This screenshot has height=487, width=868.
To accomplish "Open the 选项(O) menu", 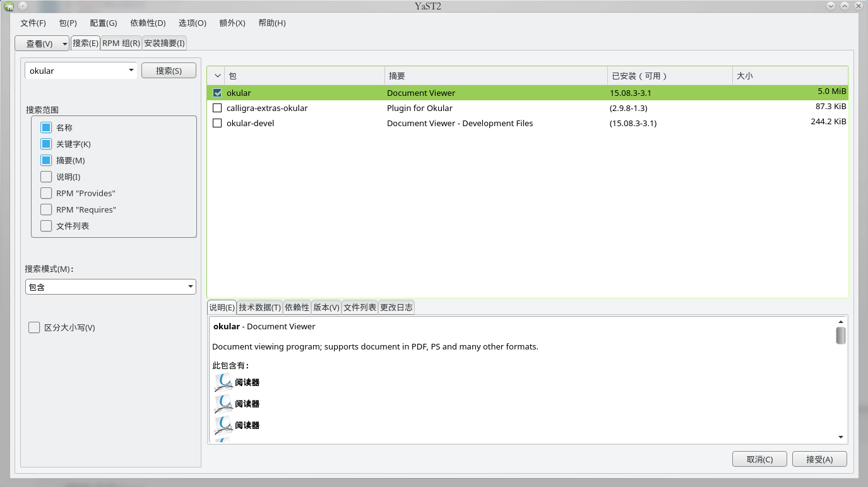I will pos(193,23).
